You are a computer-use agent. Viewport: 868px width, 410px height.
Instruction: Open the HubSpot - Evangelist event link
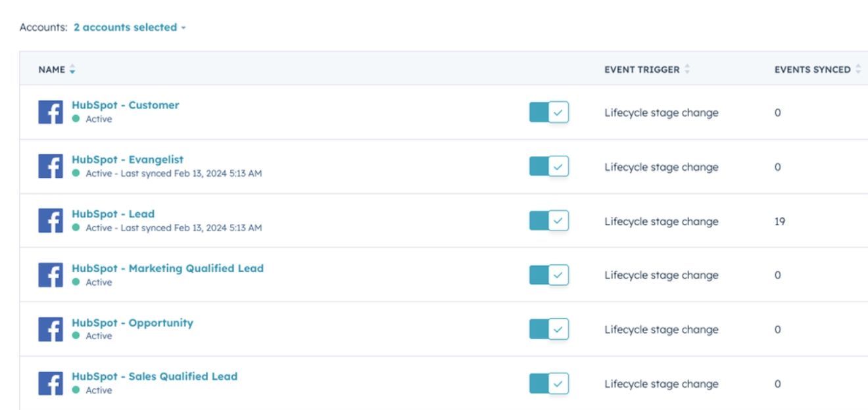tap(128, 160)
